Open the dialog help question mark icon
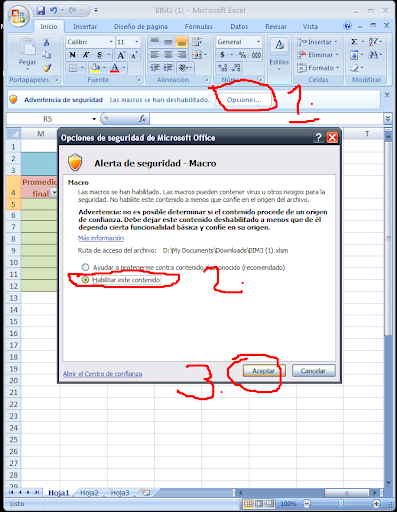The image size is (397, 512). [x=318, y=137]
